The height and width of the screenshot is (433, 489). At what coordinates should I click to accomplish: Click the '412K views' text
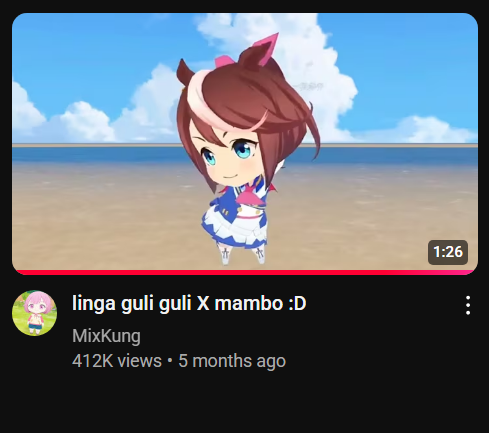(117, 361)
